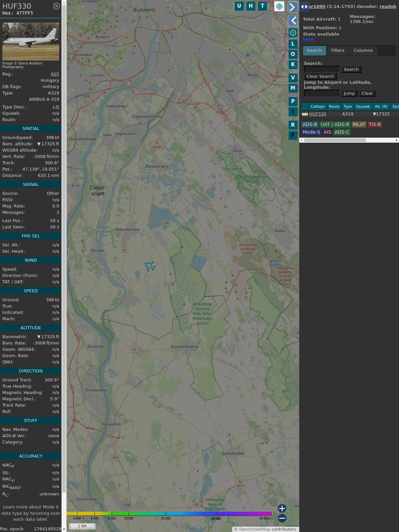Viewport: 399px width, 532px height.
Task: Click the Clear Search button
Action: coord(320,76)
